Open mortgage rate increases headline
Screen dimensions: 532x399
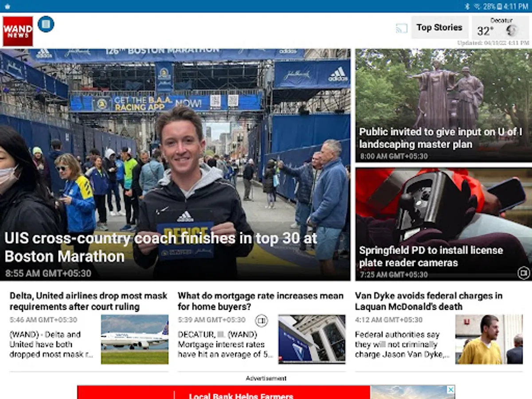tap(261, 301)
